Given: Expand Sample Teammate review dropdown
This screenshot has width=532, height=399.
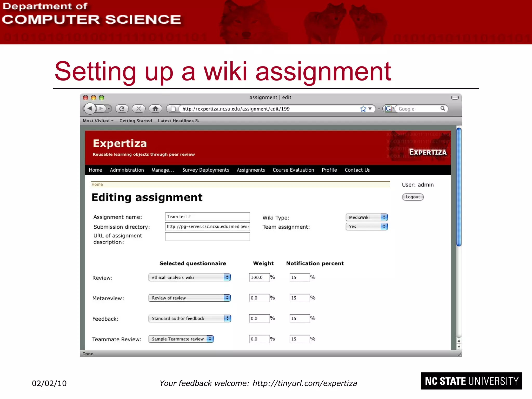Looking at the screenshot, I should pos(181,339).
